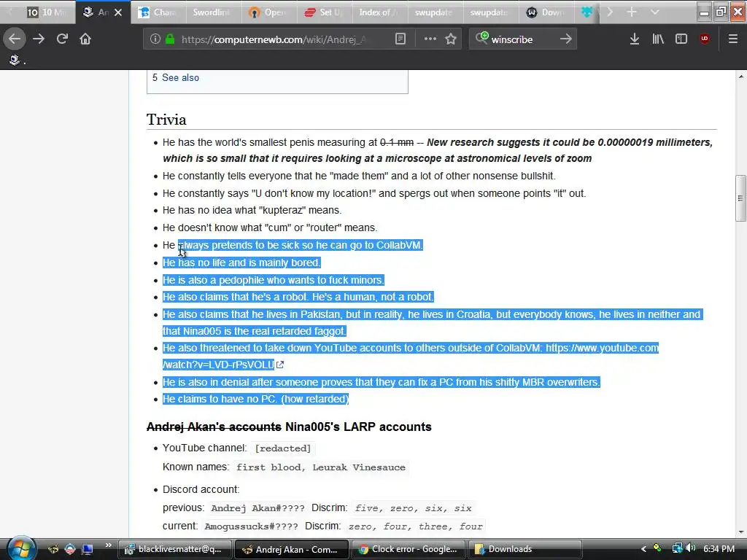
Task: Open a new tab with plus button
Action: point(632,12)
